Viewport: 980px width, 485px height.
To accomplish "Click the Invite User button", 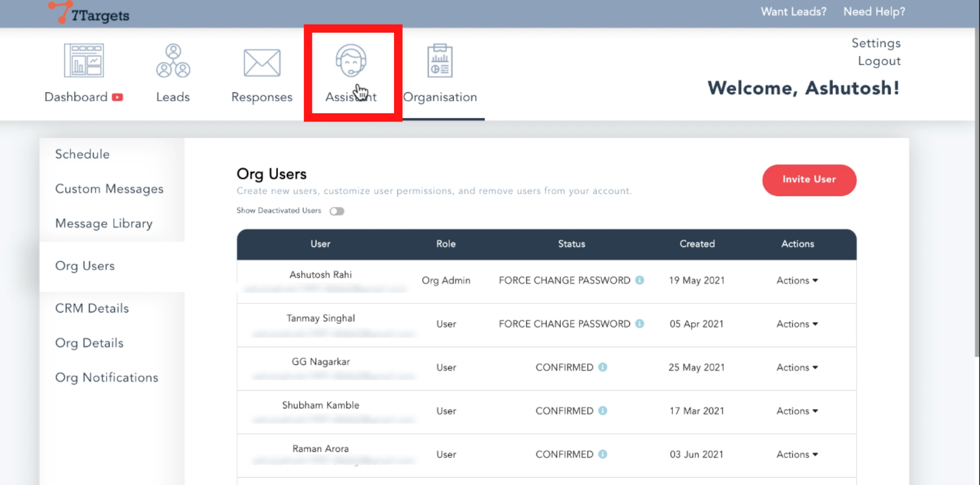I will click(809, 180).
